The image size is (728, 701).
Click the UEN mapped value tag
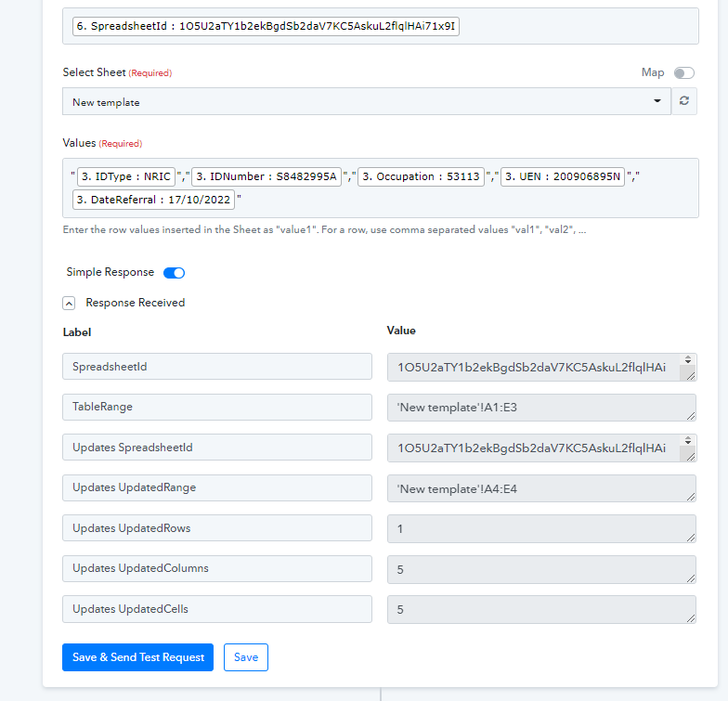[563, 176]
